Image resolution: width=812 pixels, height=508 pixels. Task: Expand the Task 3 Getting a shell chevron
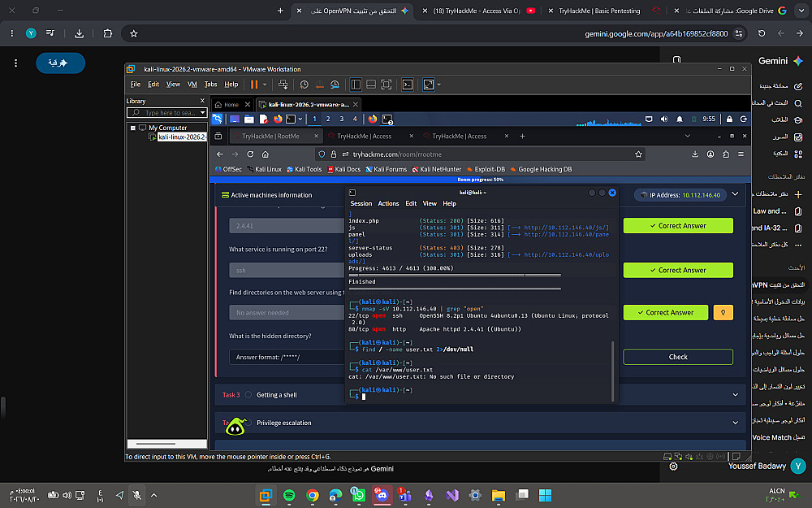pos(736,395)
